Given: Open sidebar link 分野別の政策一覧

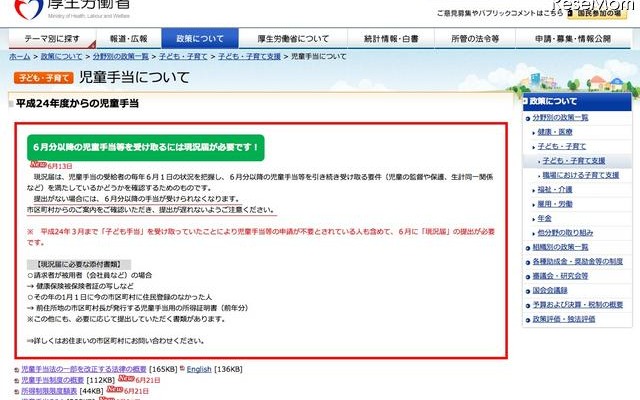Looking at the screenshot, I should pos(560,118).
